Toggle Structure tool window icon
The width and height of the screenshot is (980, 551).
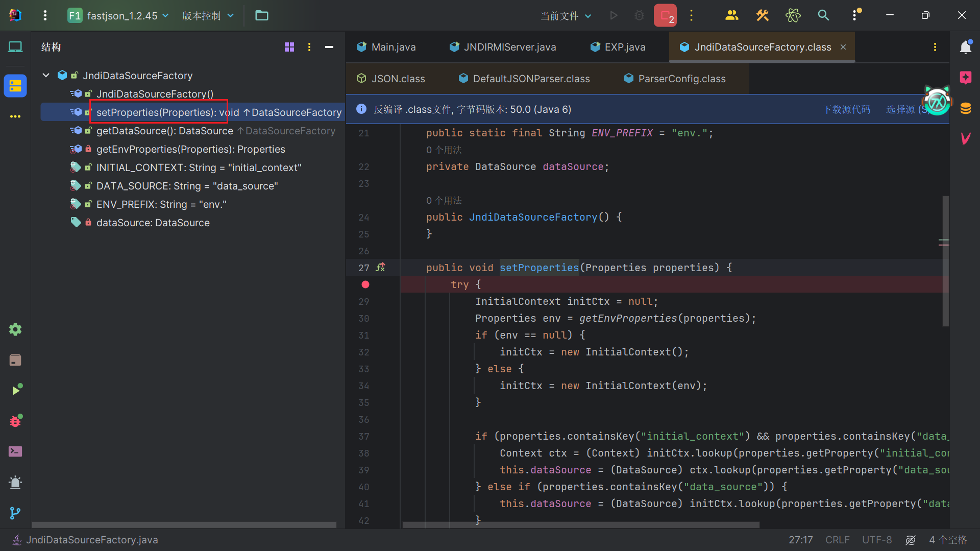tap(15, 86)
